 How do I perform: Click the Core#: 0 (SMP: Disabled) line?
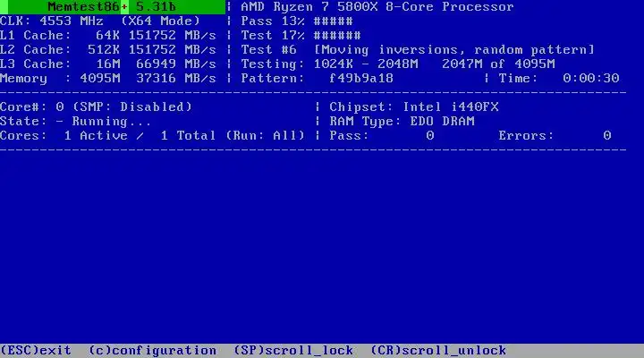(96, 107)
